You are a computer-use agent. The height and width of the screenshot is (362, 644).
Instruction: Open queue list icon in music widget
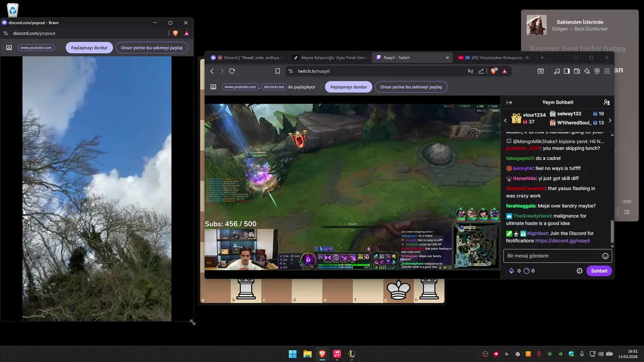coord(626,212)
